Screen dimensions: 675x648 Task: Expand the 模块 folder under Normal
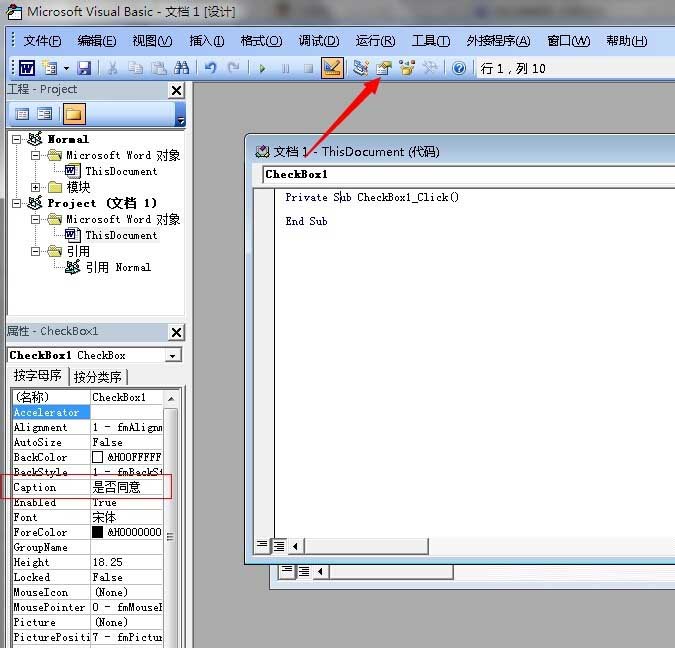click(37, 187)
